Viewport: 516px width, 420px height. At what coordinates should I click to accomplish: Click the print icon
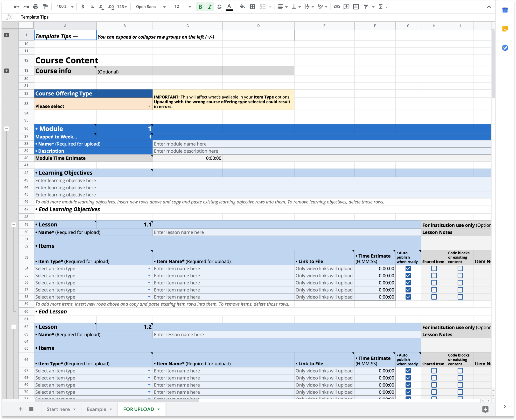[x=35, y=7]
